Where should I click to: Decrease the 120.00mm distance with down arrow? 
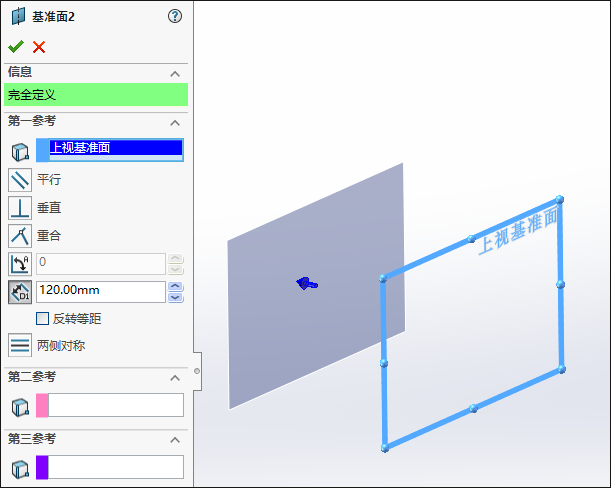pos(175,297)
